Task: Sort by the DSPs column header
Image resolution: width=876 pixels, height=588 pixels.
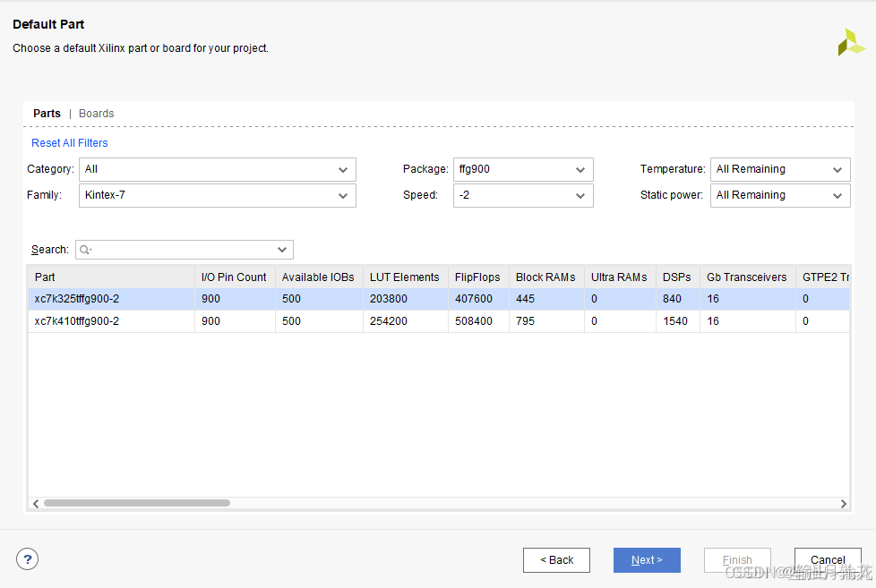Action: point(678,277)
